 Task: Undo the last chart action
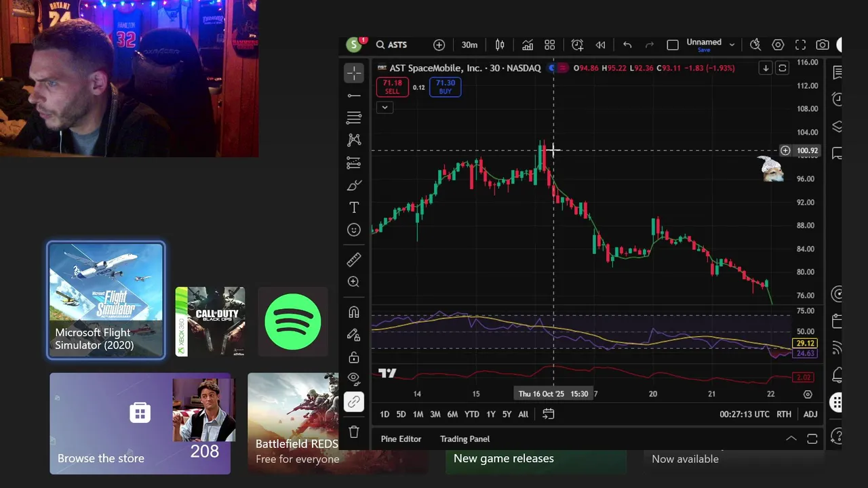tap(627, 45)
